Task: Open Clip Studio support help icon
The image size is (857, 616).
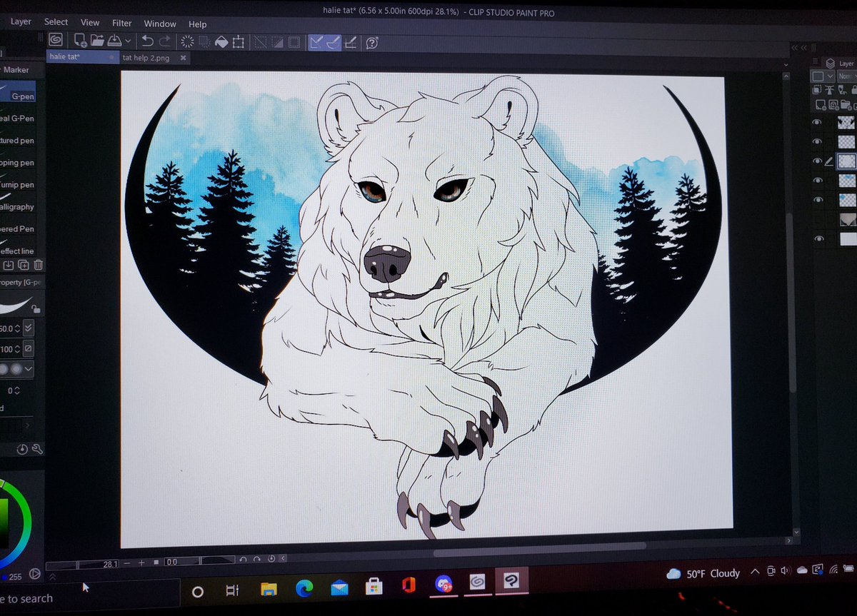Action: click(371, 42)
